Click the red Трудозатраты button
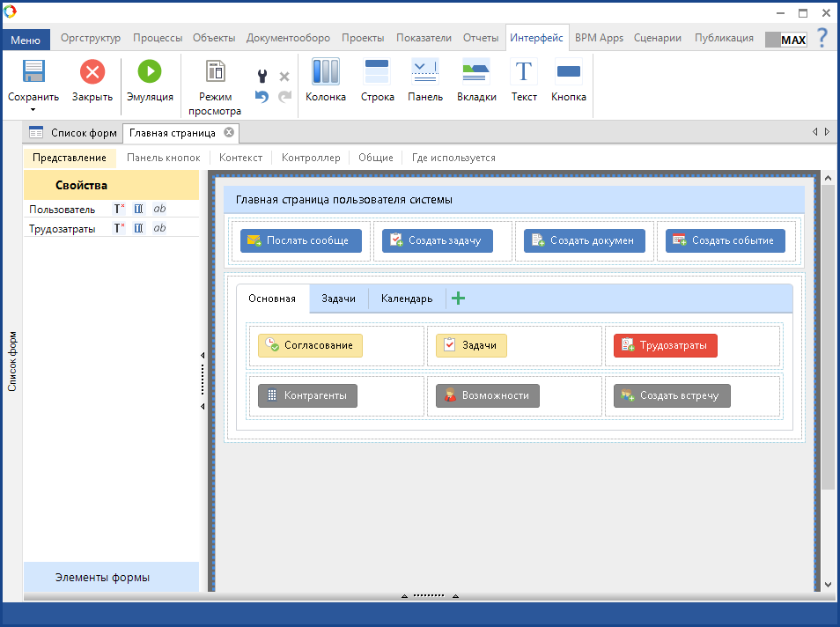This screenshot has height=627, width=840. (665, 346)
